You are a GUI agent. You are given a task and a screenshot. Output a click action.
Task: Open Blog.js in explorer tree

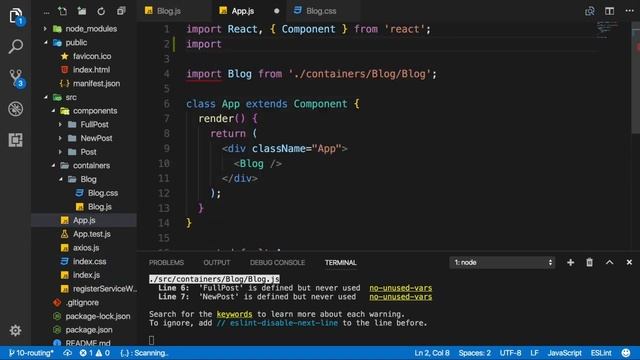click(84, 207)
